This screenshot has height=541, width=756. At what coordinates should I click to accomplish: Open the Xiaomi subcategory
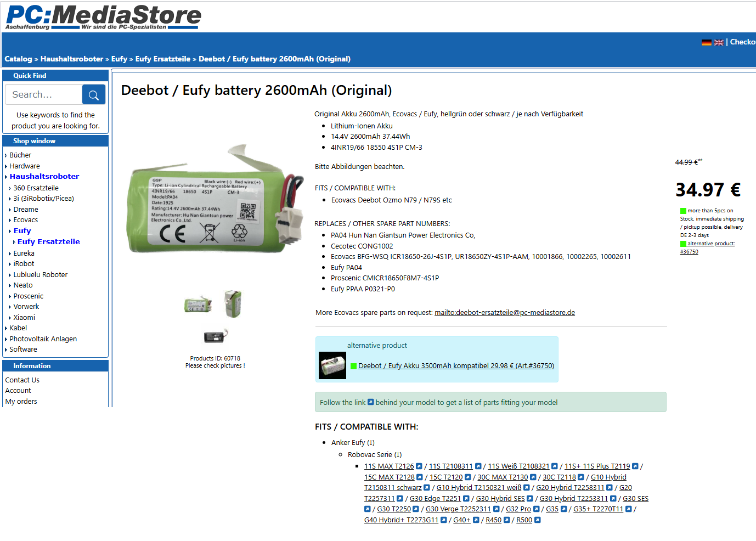[x=24, y=318]
